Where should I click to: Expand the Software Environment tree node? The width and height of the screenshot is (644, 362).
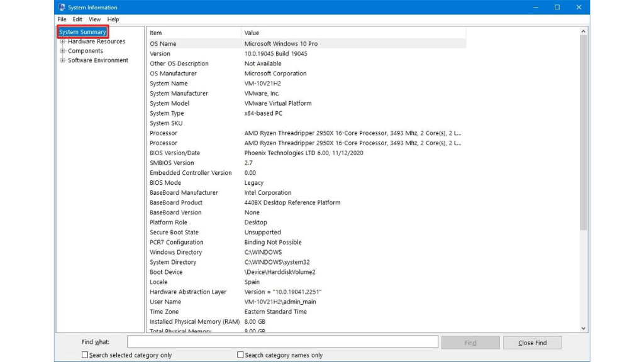pyautogui.click(x=63, y=60)
